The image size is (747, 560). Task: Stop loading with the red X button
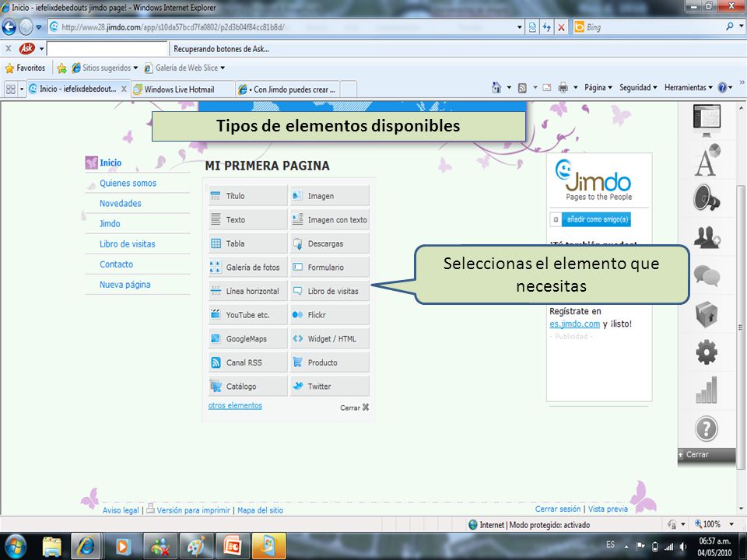(561, 27)
